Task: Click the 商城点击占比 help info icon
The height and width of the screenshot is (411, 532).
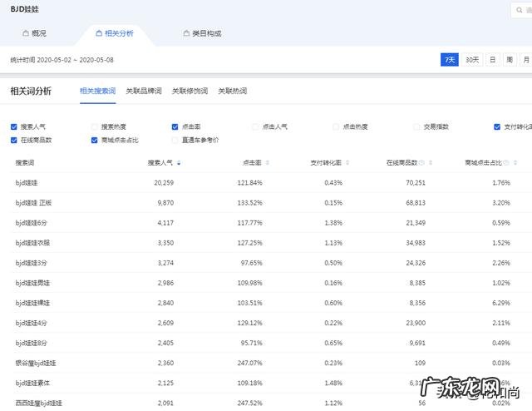Action: [x=506, y=163]
